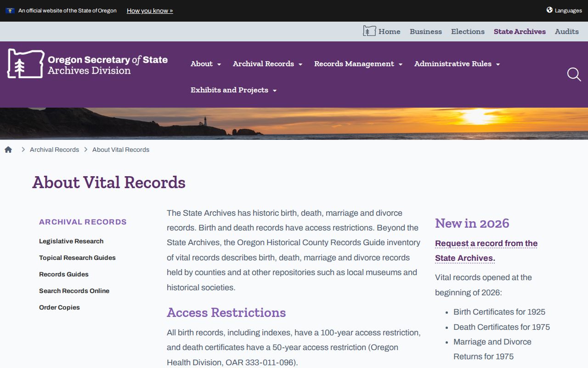Go to the Elections tab
588x368 pixels.
[x=468, y=32]
